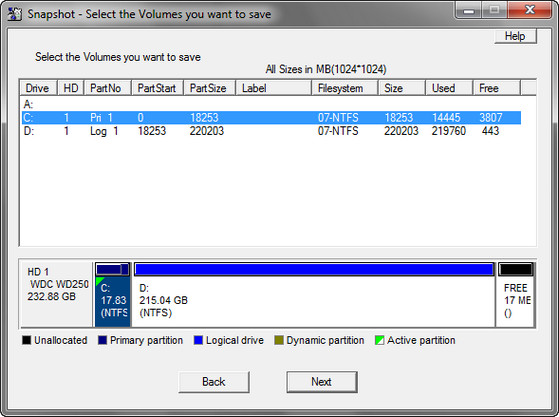The height and width of the screenshot is (417, 559).
Task: Click the Logical drive blue legend swatch
Action: tap(198, 340)
